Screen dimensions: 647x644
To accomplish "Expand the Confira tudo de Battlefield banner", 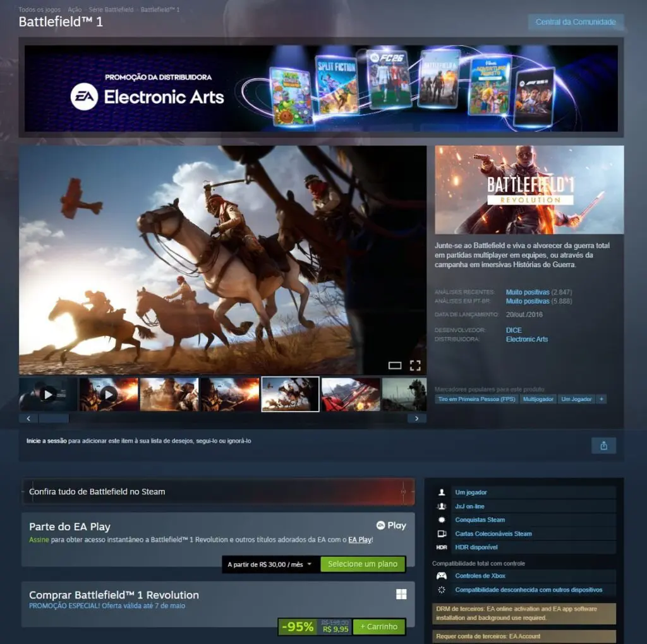I will tap(218, 491).
